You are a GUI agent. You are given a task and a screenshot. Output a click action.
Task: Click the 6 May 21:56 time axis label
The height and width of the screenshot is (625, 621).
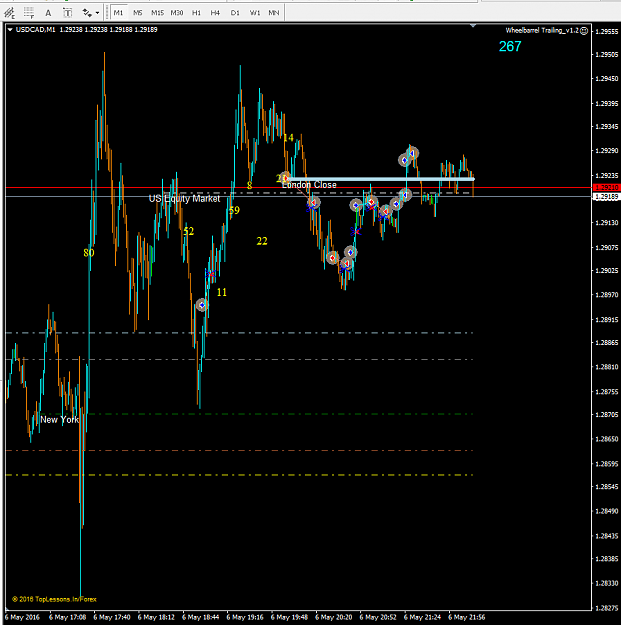(467, 617)
